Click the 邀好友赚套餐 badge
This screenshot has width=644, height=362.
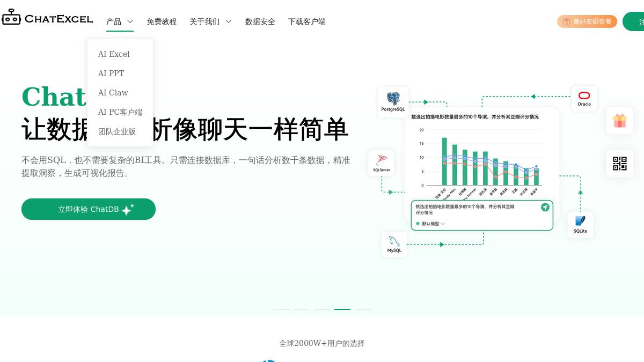587,21
